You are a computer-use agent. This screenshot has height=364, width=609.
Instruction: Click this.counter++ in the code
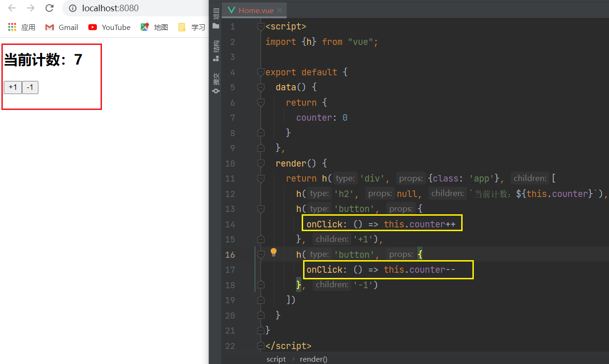[x=420, y=224]
